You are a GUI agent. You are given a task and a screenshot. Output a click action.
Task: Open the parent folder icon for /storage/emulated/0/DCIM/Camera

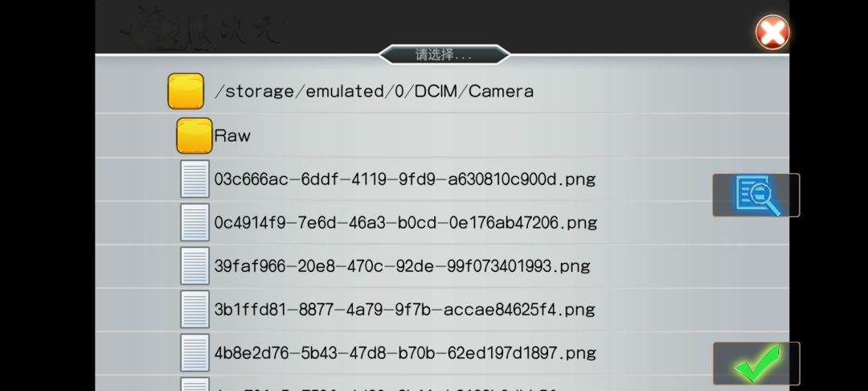click(x=186, y=92)
